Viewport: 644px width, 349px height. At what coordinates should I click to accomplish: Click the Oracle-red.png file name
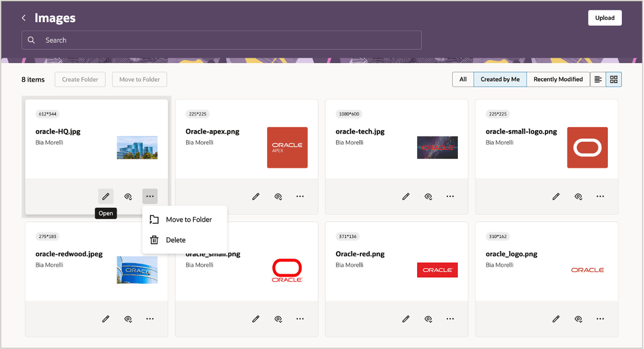[360, 254]
